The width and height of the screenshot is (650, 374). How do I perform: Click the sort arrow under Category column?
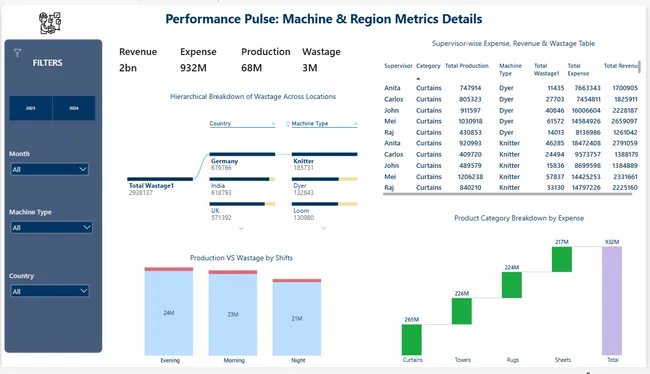point(418,78)
